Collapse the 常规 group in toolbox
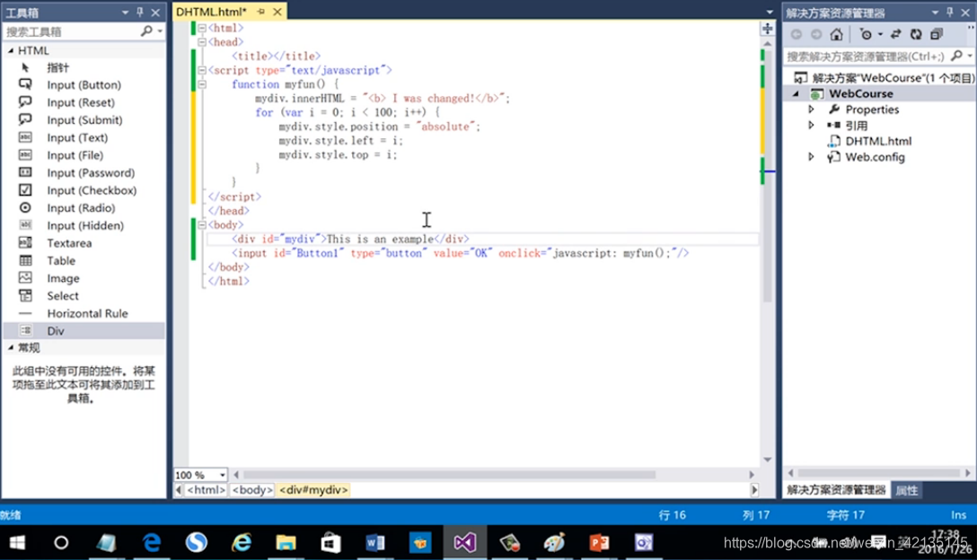The width and height of the screenshot is (977, 560). 11,347
